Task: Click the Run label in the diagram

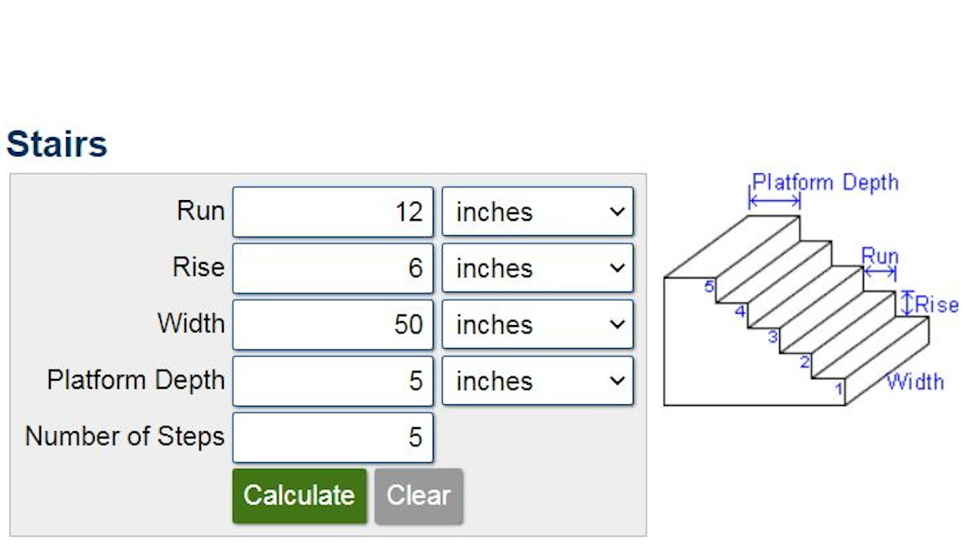Action: coord(880,256)
